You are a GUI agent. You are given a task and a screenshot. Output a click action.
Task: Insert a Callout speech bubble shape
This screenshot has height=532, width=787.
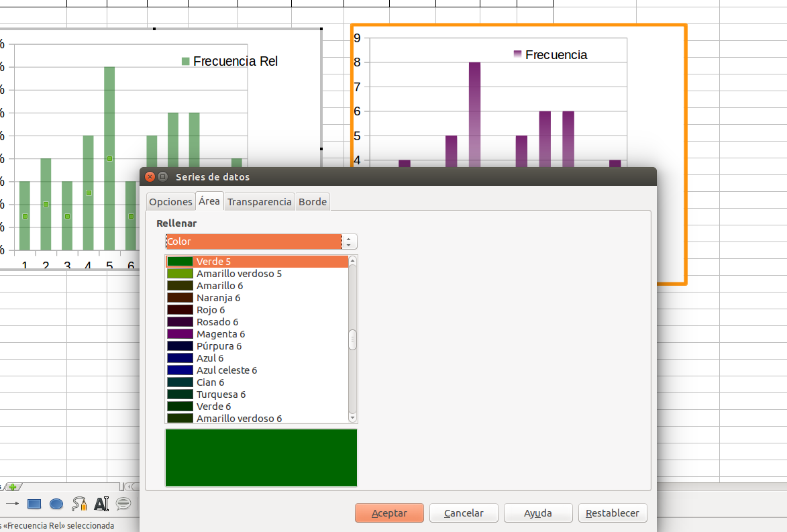click(123, 503)
